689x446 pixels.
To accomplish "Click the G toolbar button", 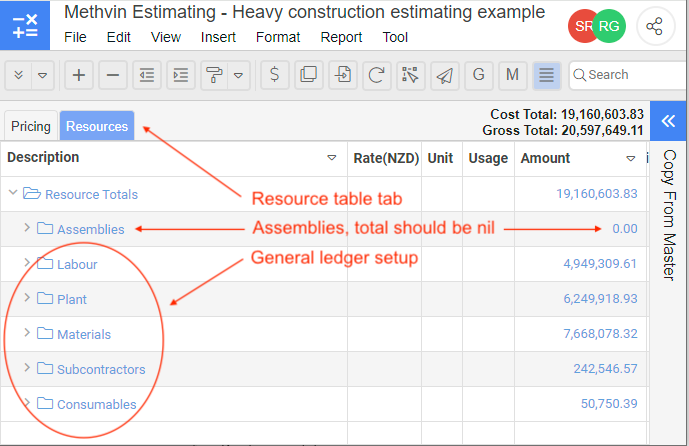I will (479, 75).
